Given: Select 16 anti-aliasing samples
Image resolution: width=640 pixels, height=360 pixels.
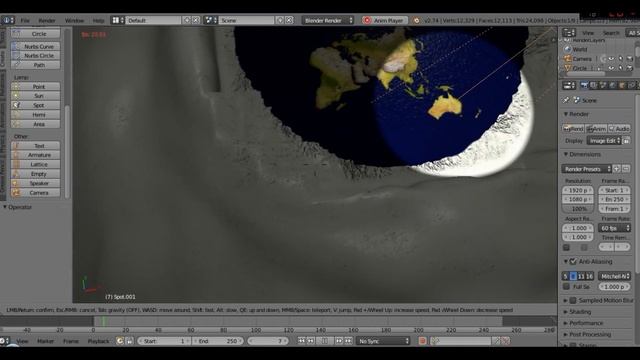Looking at the screenshot, I should pos(589,276).
